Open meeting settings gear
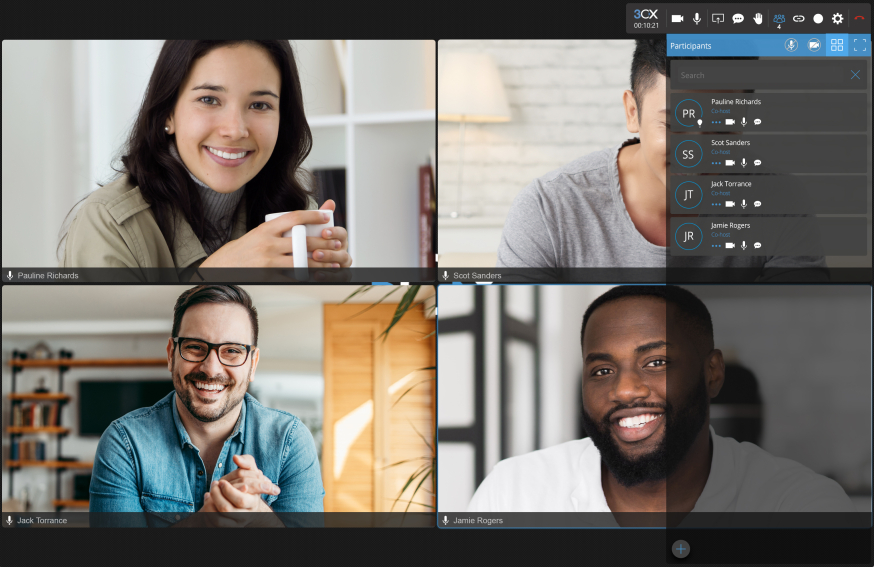The height and width of the screenshot is (567, 874). point(838,18)
